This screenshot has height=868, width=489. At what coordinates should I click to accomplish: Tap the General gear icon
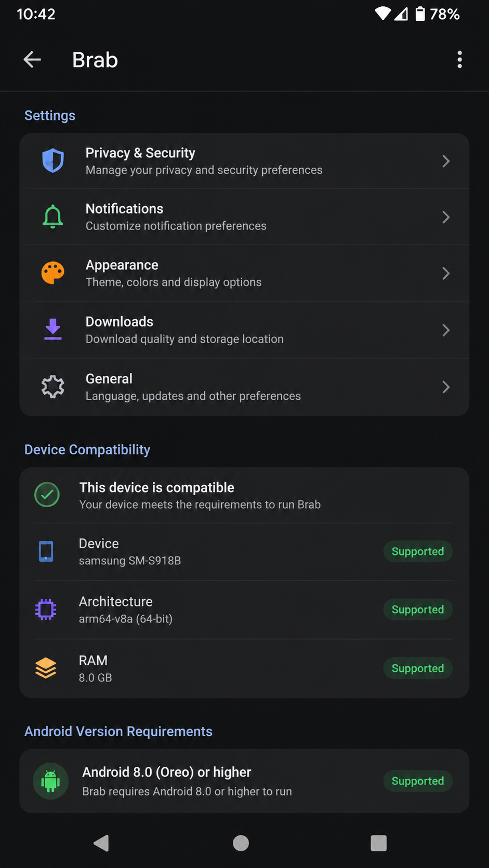click(x=53, y=387)
